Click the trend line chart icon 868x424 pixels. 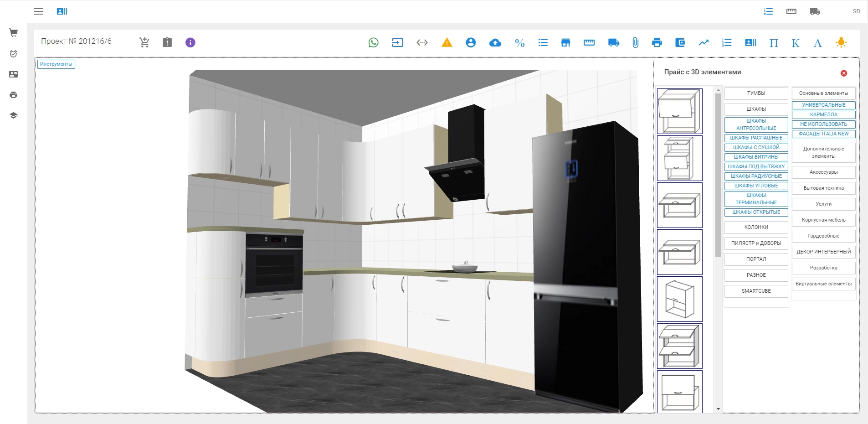click(704, 43)
